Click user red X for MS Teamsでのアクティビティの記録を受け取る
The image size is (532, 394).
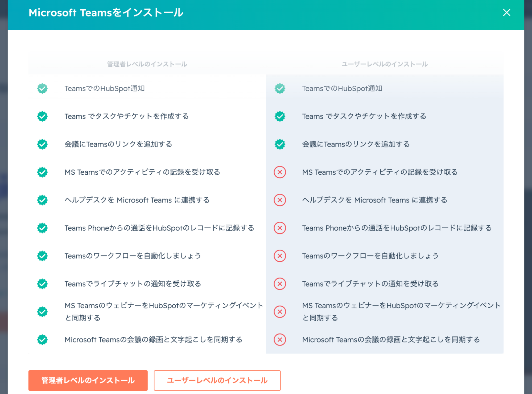(x=280, y=172)
